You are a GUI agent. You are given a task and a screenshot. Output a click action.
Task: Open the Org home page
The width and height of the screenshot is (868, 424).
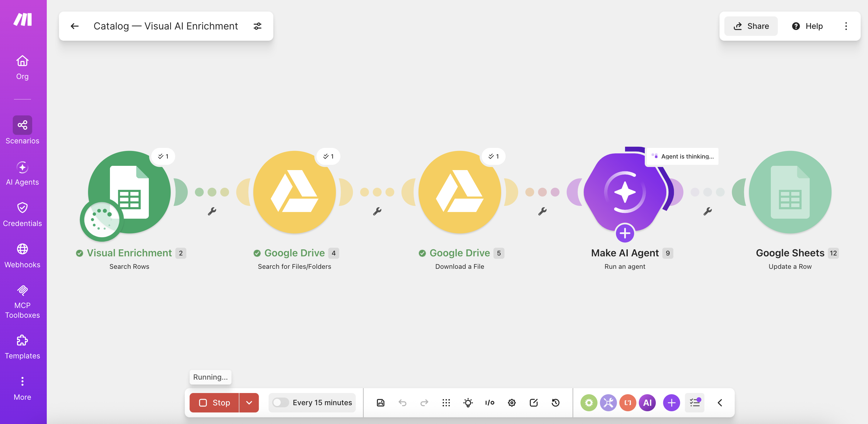pos(22,67)
